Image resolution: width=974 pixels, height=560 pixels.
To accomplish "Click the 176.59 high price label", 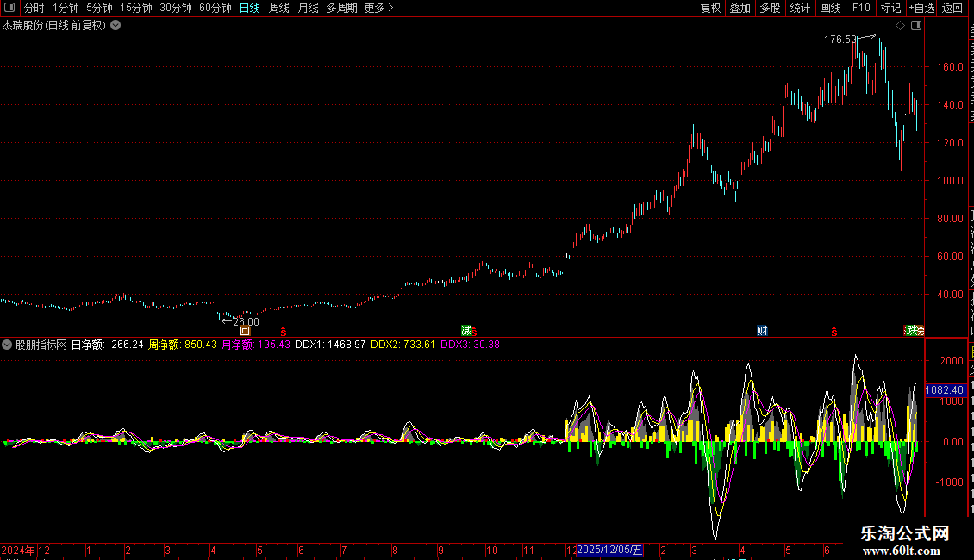I will [840, 40].
